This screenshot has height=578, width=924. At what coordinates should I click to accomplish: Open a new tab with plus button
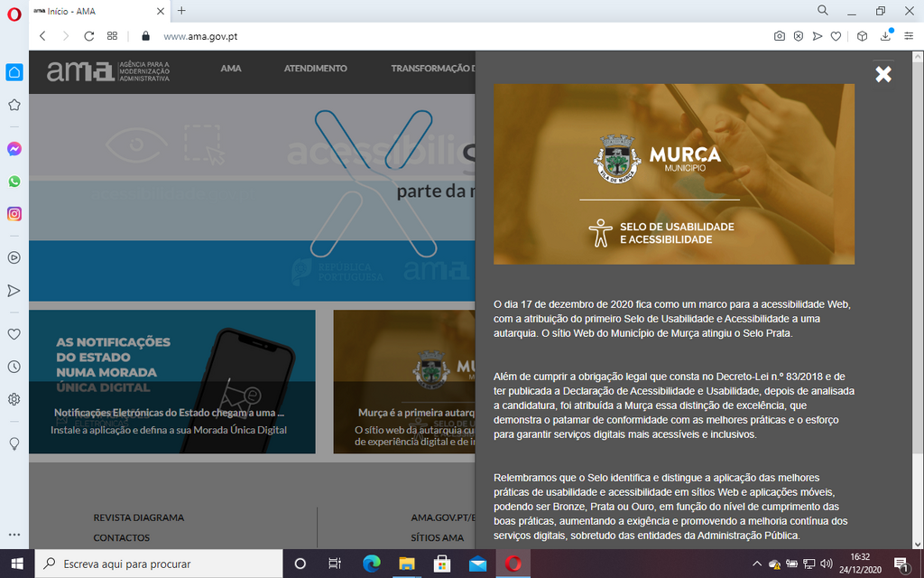181,11
